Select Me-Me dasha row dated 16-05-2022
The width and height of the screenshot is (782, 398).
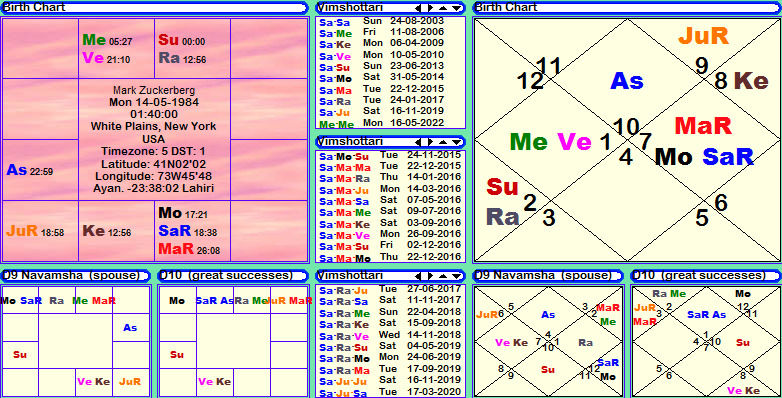coord(390,123)
